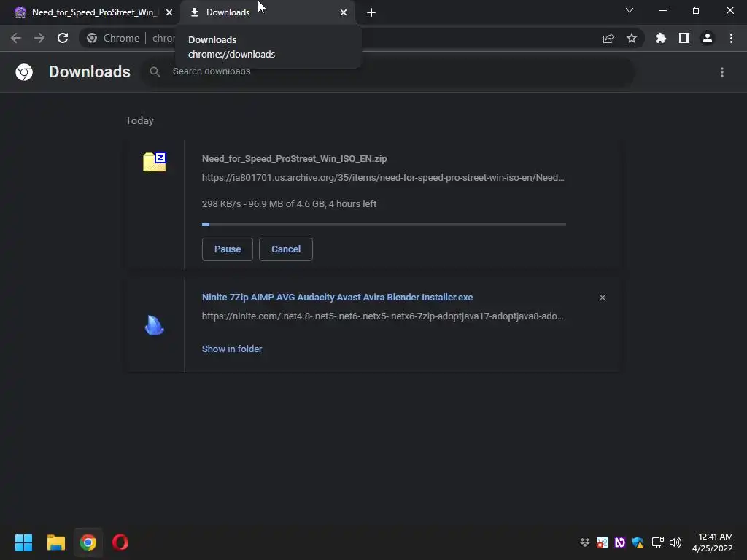
Task: Open the purple N tray icon
Action: (x=620, y=542)
